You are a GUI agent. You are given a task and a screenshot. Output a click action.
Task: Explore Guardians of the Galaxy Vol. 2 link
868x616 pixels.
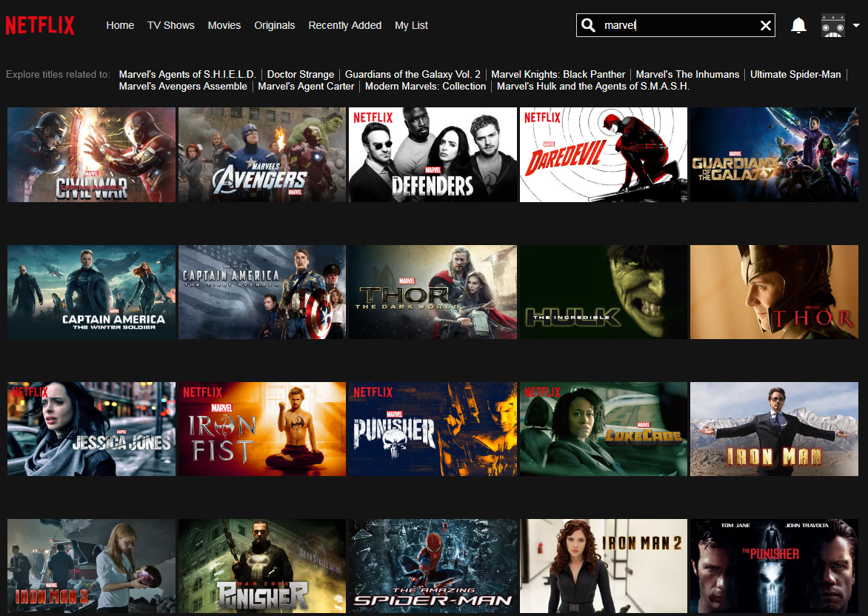[x=413, y=74]
